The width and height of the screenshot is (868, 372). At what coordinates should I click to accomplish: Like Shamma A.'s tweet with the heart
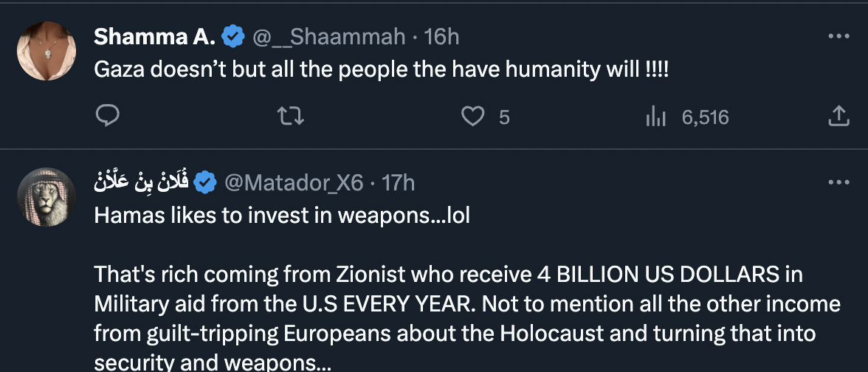472,116
